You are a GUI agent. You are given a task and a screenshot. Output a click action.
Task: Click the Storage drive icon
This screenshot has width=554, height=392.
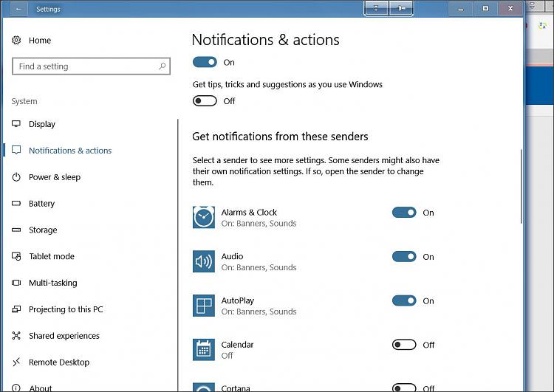pos(16,230)
